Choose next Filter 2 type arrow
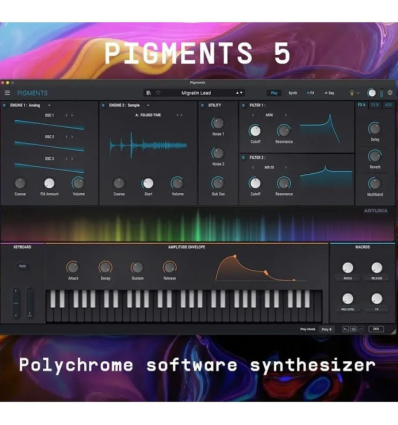The image size is (398, 425). tap(285, 167)
